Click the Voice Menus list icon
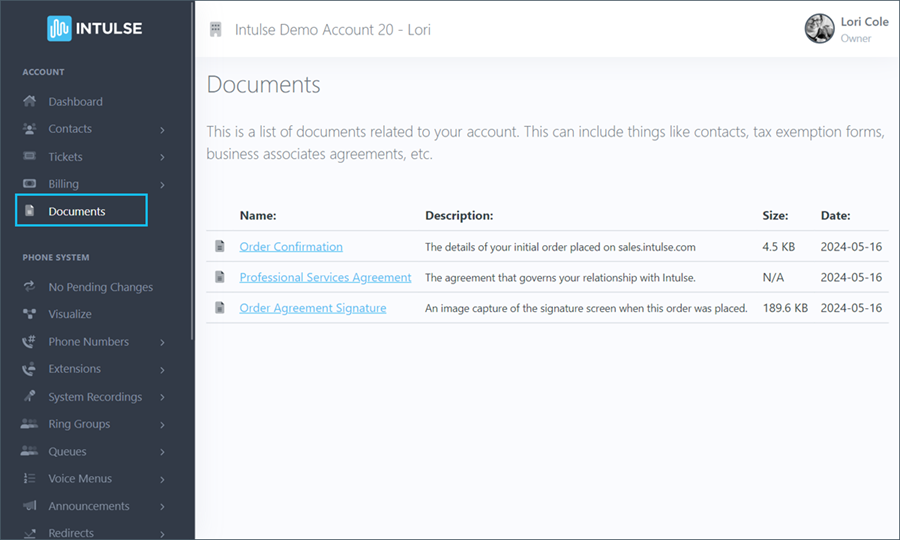This screenshot has width=900, height=540. [29, 478]
